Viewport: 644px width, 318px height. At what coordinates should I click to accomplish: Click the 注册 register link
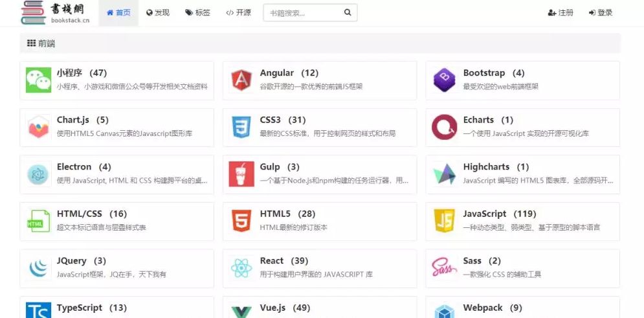(x=561, y=13)
